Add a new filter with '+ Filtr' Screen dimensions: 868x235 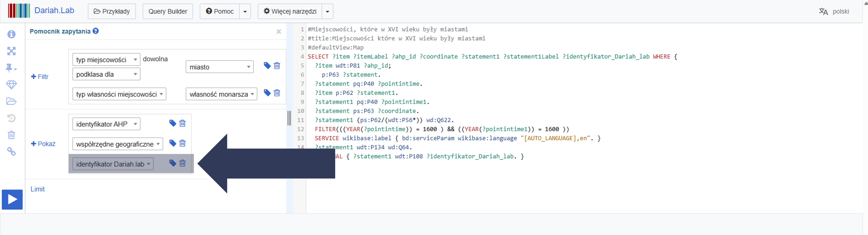[x=40, y=77]
